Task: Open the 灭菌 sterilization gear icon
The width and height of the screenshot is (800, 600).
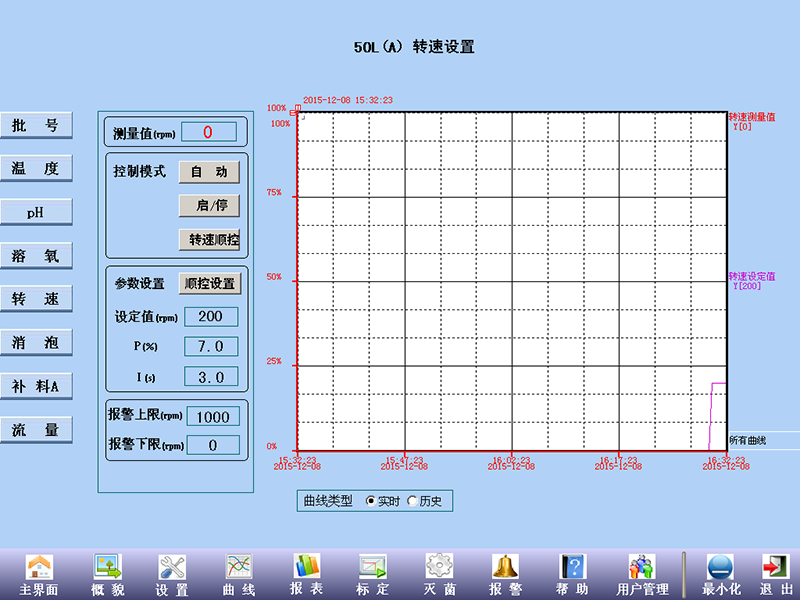Action: (440, 567)
